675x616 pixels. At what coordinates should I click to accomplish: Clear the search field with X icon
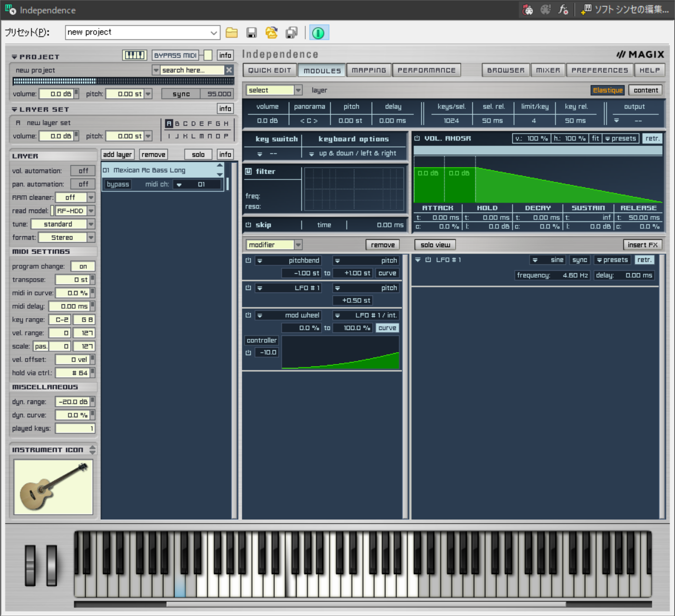click(x=229, y=70)
